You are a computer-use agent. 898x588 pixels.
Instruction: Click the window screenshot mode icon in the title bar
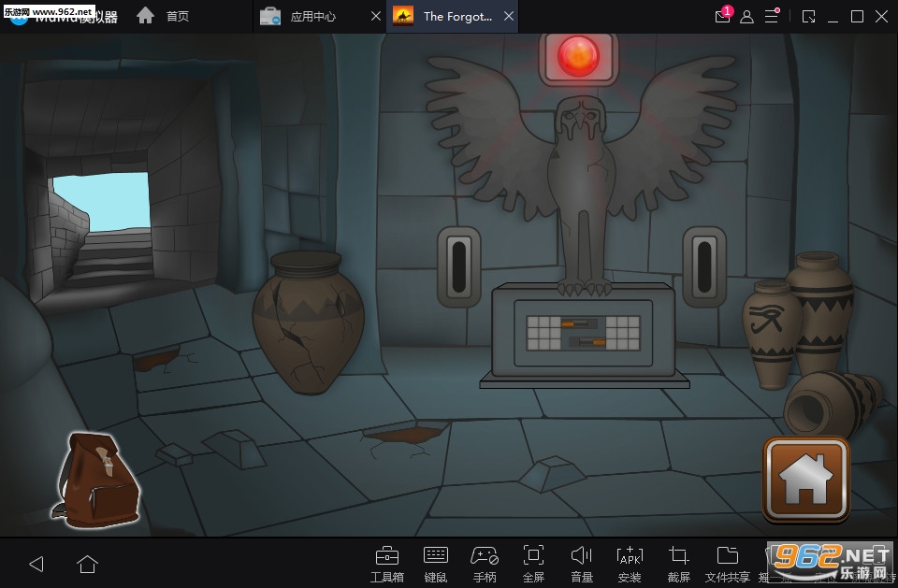pyautogui.click(x=808, y=17)
